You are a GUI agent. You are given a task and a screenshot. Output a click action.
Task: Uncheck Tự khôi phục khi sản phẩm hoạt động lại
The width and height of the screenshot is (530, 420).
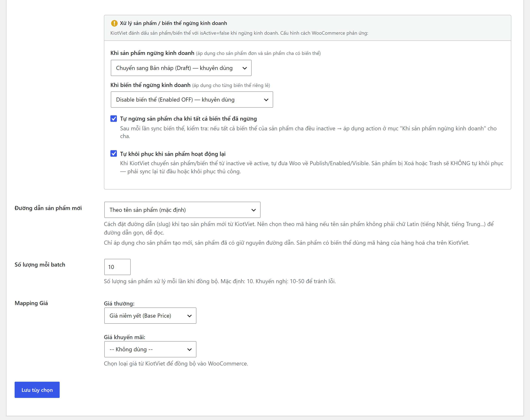[x=114, y=154]
